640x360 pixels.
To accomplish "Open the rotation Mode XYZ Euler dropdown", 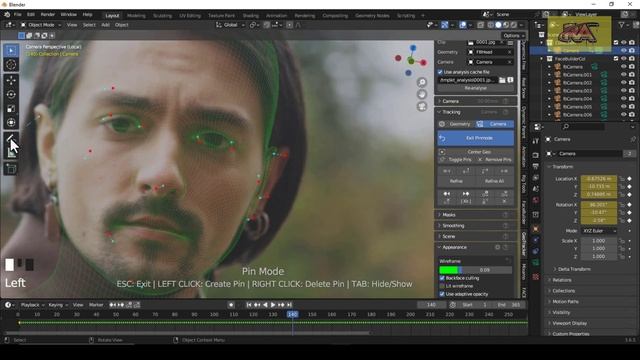I will (x=599, y=231).
